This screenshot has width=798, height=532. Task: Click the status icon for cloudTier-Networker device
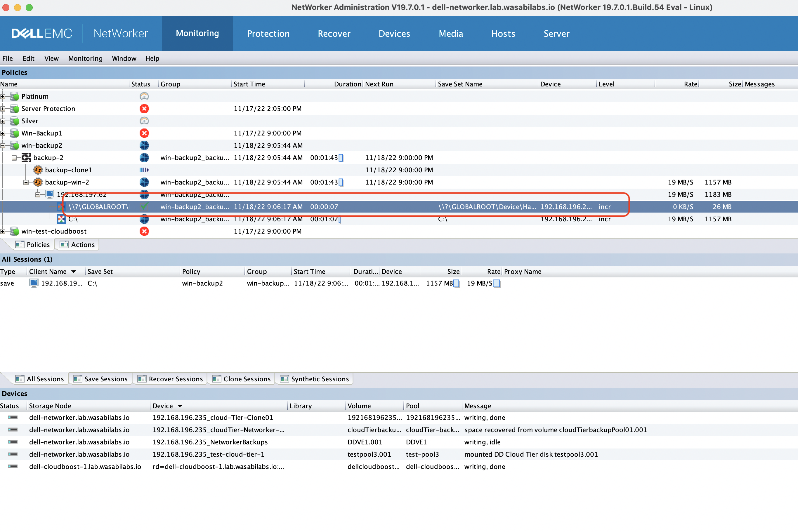coord(13,430)
